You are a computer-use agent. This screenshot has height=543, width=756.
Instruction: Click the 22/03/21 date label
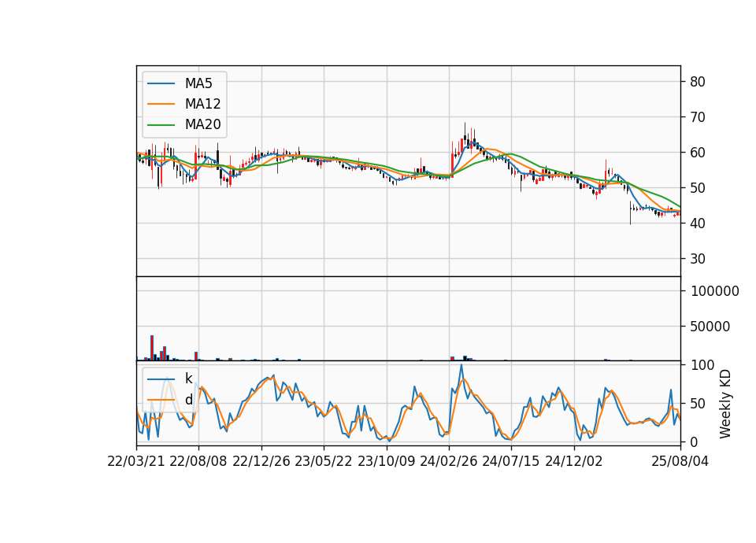coord(136,461)
